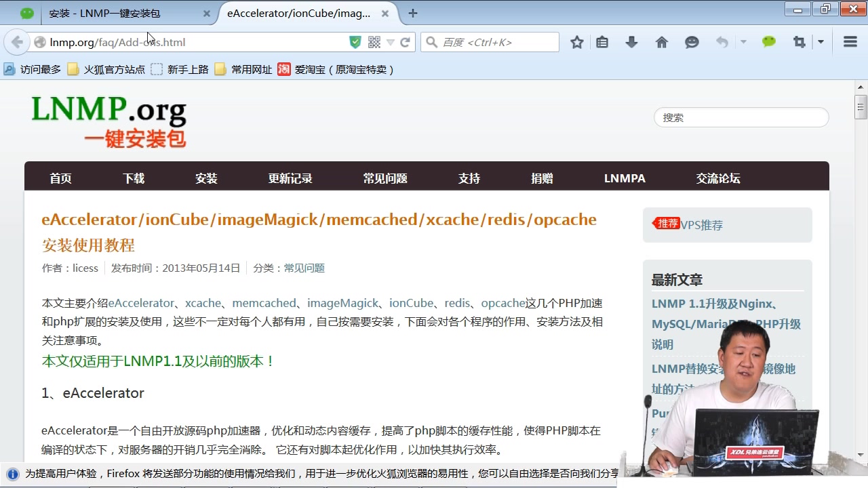
Task: Open 捐赠 in the navigation menu
Action: [x=542, y=178]
